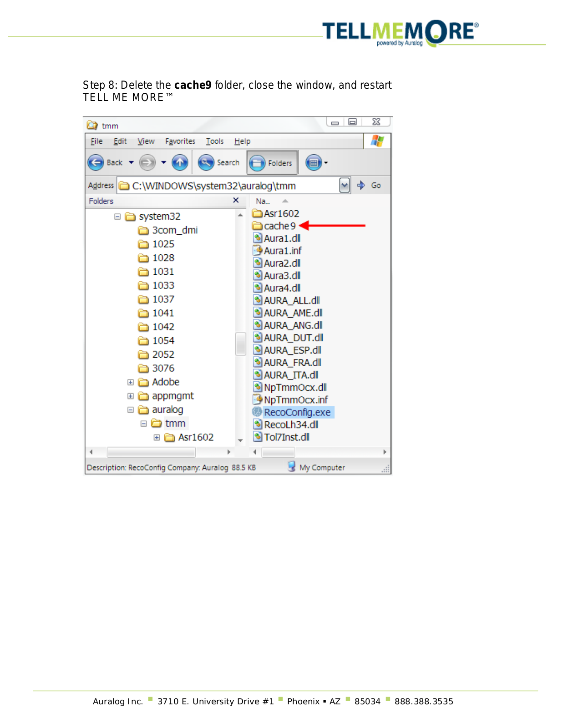
Task: Click My Computer in the status bar
Action: click(316, 467)
